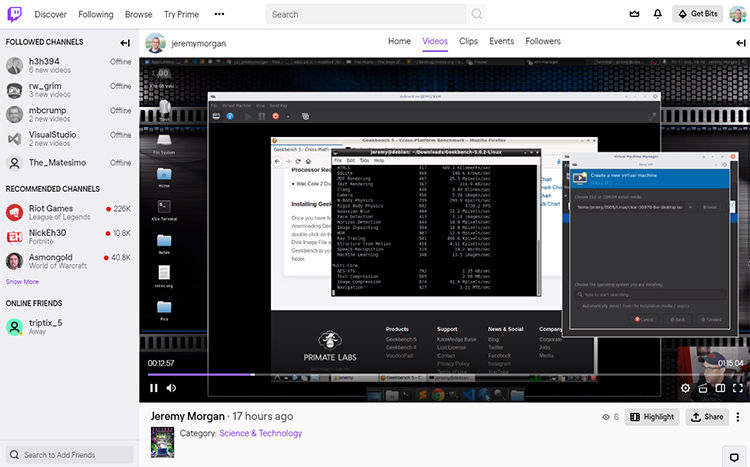Switch to Clips tab
The width and height of the screenshot is (750, 467).
pos(468,41)
